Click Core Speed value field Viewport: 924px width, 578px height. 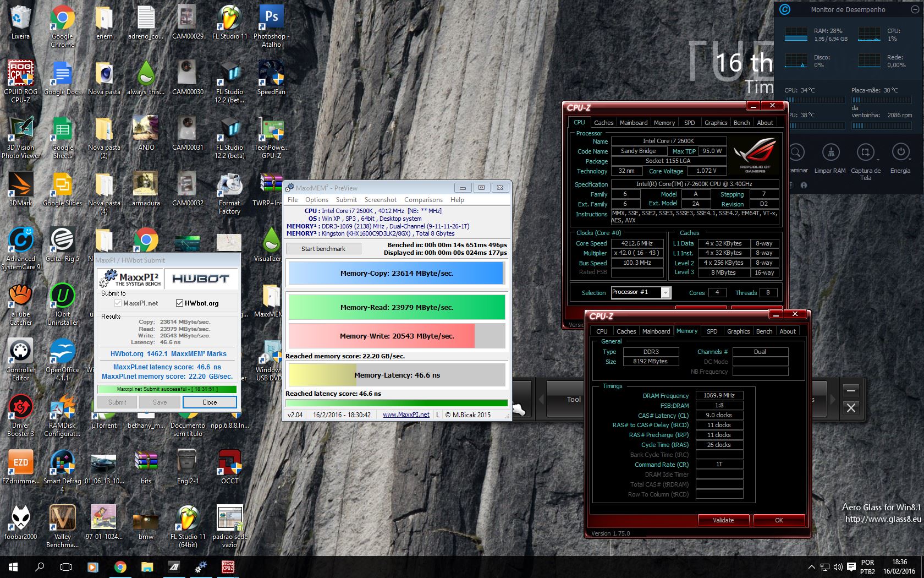coord(637,243)
